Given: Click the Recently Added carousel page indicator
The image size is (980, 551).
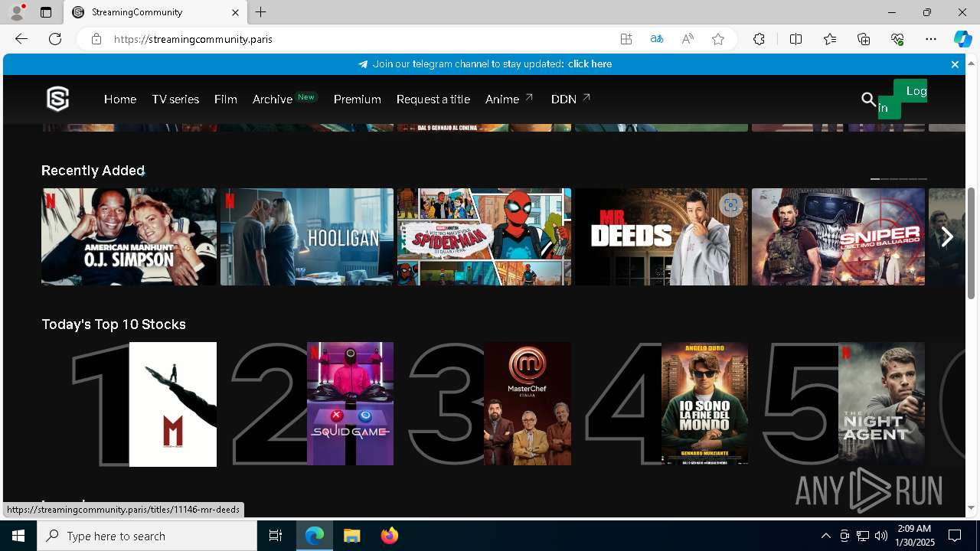Looking at the screenshot, I should [x=899, y=179].
